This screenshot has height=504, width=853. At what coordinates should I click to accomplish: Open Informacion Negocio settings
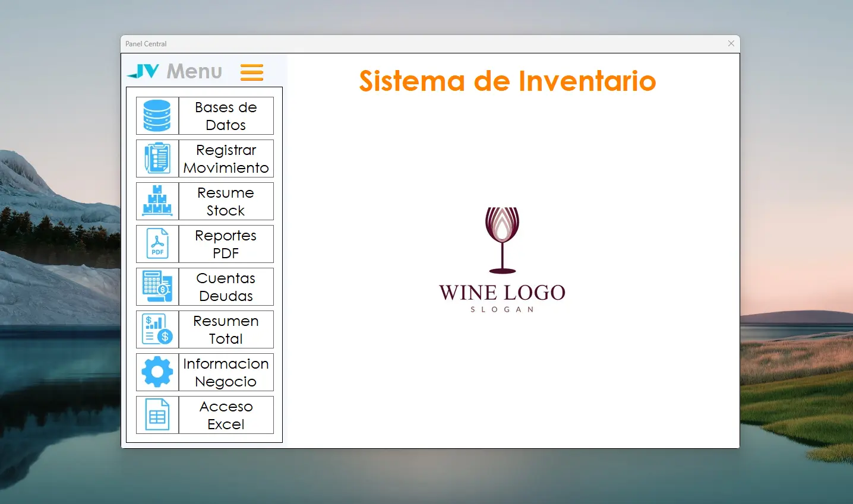226,372
